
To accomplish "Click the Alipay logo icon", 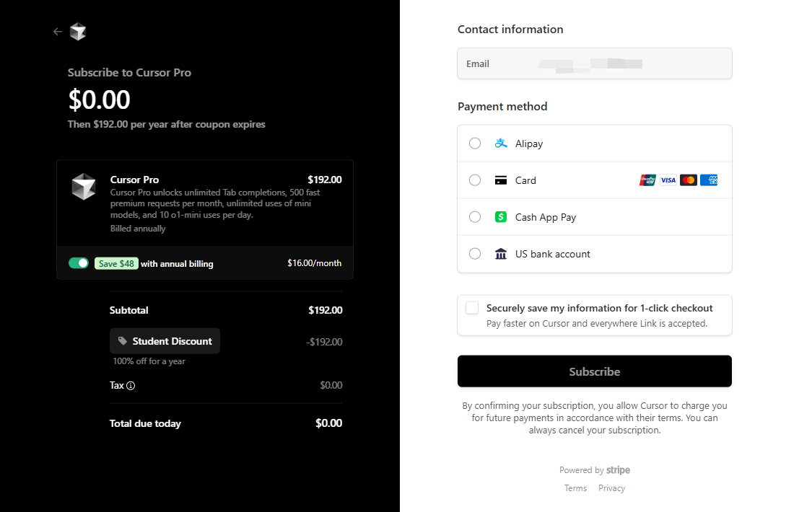I will point(501,144).
